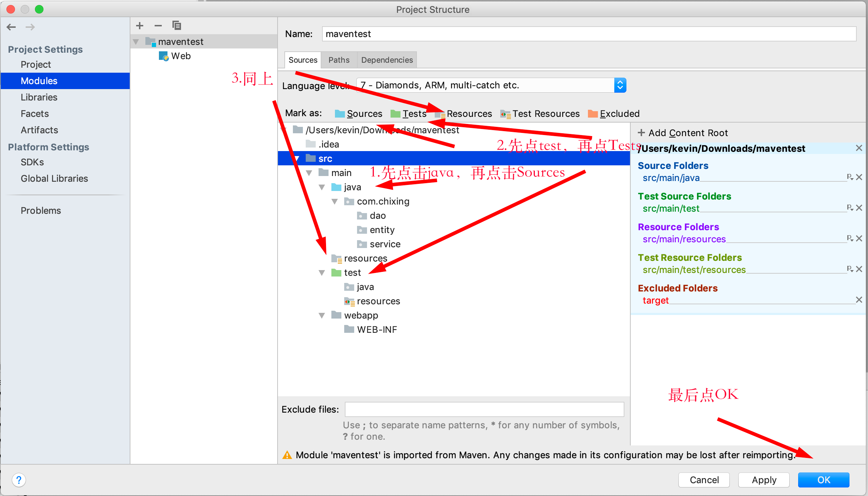The image size is (868, 496).
Task: Remove content root /Users/kevin/Downloads/maventest
Action: 859,148
